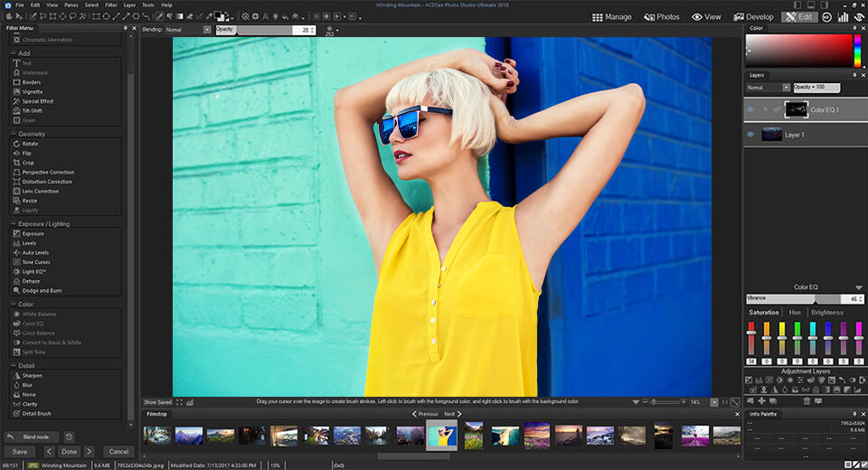Hide the Color EQ 1 layer

point(750,109)
